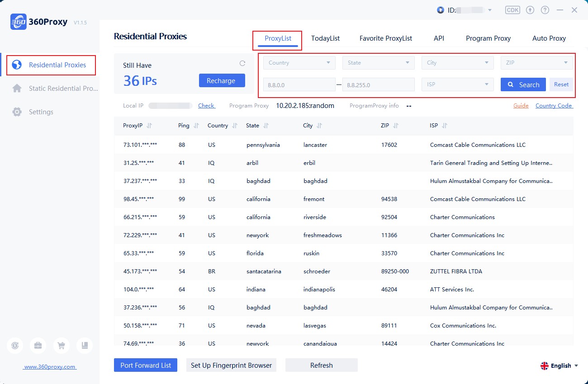
Task: Click the end IP field 8.8.255.0
Action: (x=379, y=84)
